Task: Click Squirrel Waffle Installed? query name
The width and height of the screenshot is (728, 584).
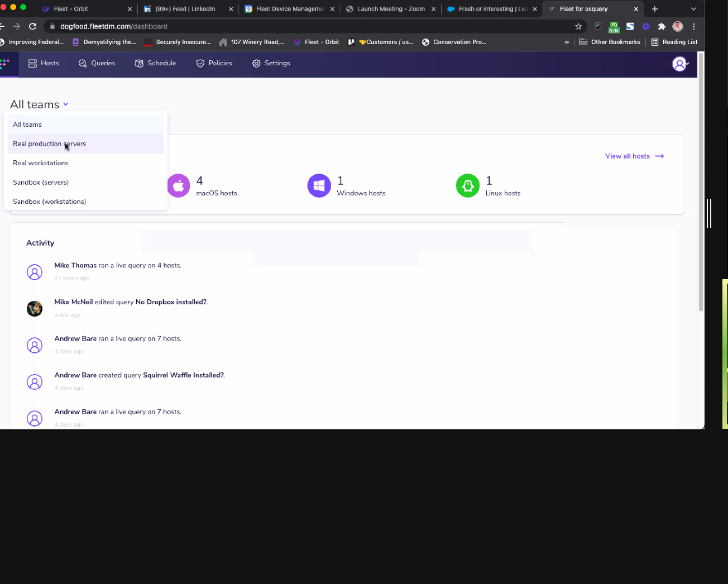Action: (183, 375)
